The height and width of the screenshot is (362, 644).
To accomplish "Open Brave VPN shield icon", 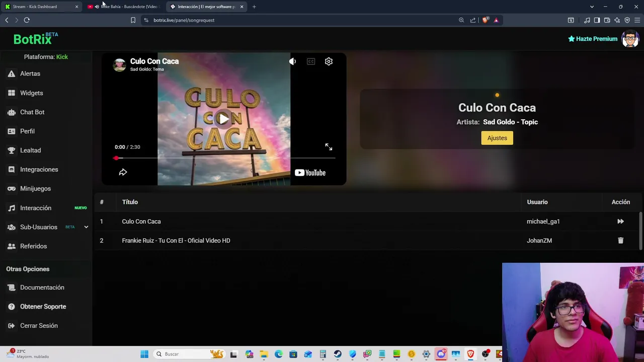I will coord(627,20).
